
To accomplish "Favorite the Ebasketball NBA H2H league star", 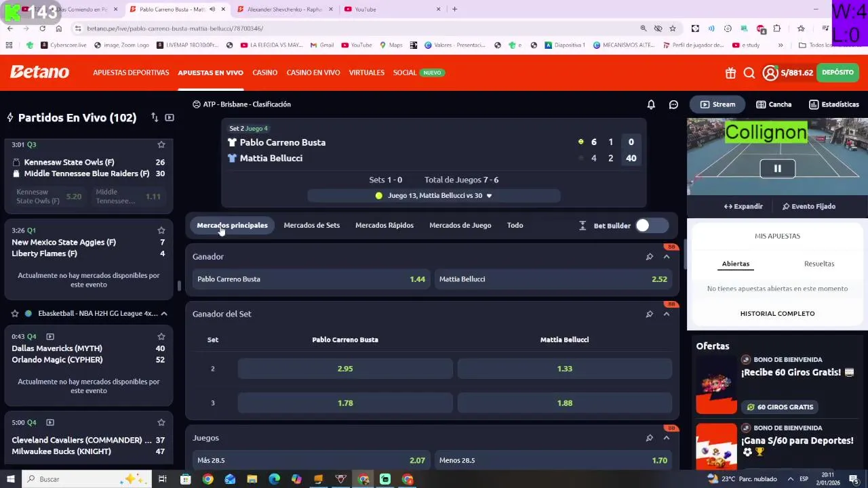I will [15, 314].
